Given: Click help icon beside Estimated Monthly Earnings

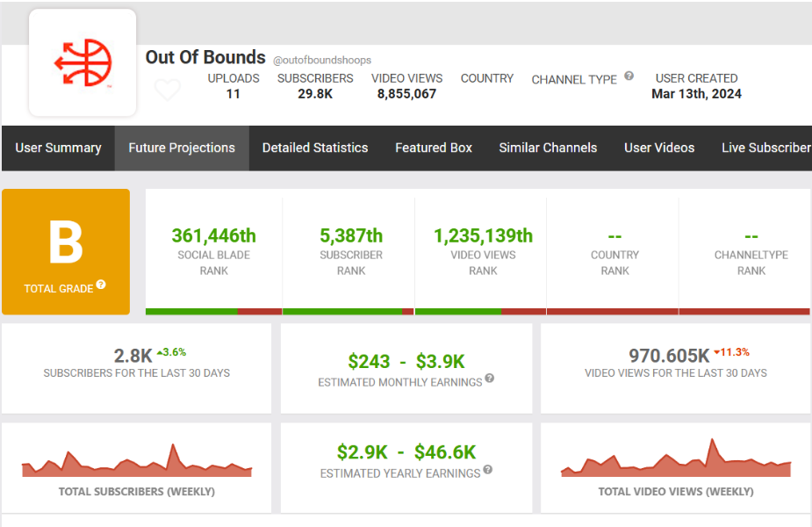Looking at the screenshot, I should (489, 379).
